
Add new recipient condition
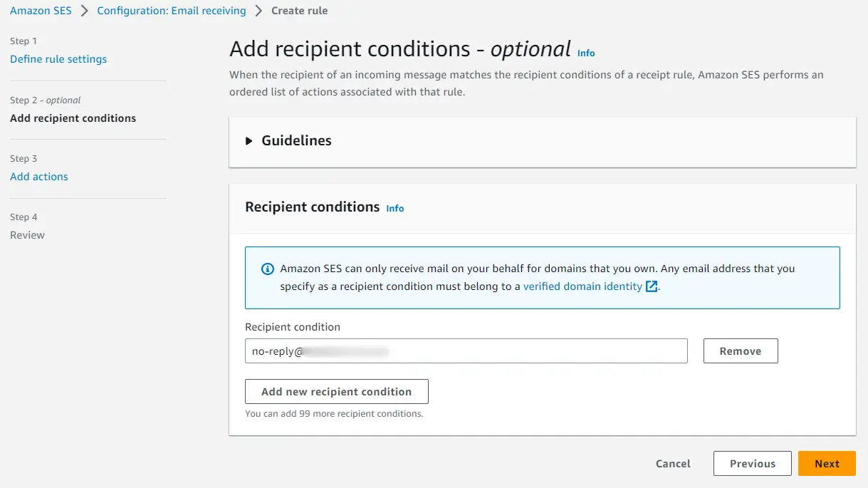click(x=337, y=392)
